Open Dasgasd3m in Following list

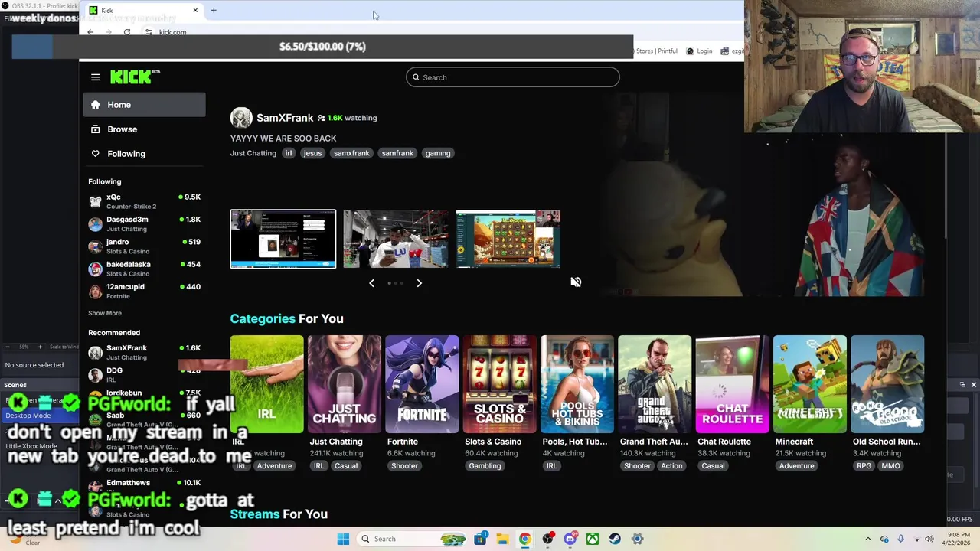point(144,223)
